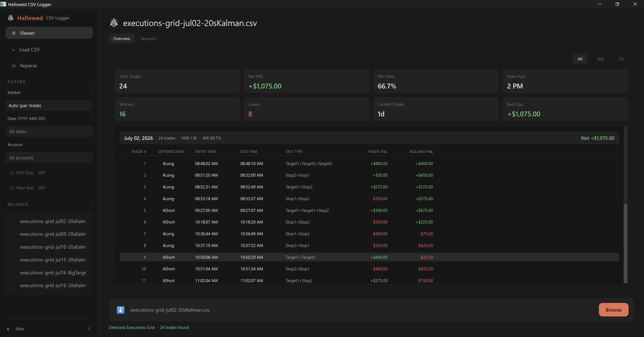Image resolution: width=644 pixels, height=337 pixels.
Task: Open the Market Auto (per-trade) dropdown
Action: coord(49,105)
